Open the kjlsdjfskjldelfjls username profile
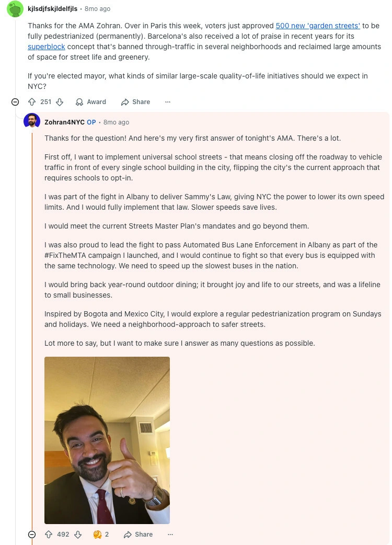392x545 pixels. click(52, 9)
